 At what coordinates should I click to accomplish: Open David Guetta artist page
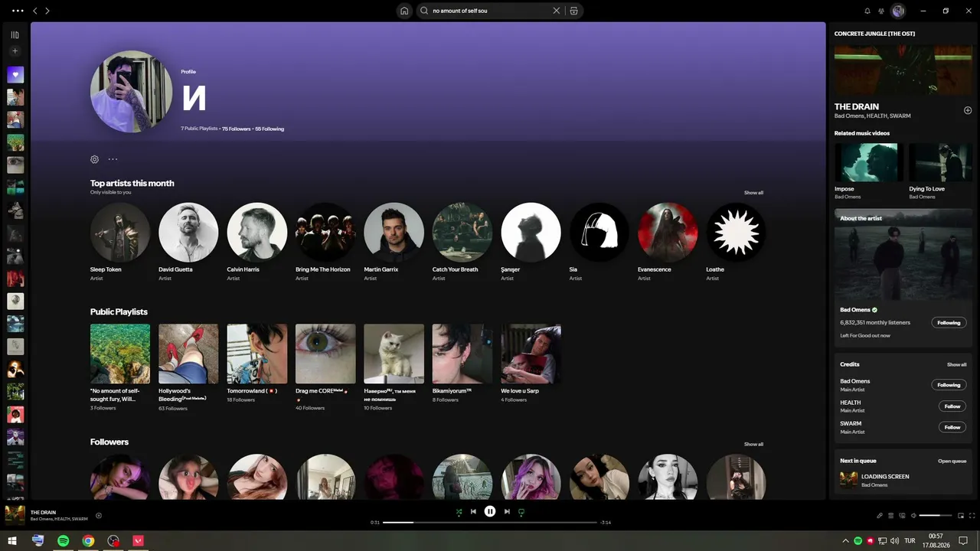tap(188, 242)
